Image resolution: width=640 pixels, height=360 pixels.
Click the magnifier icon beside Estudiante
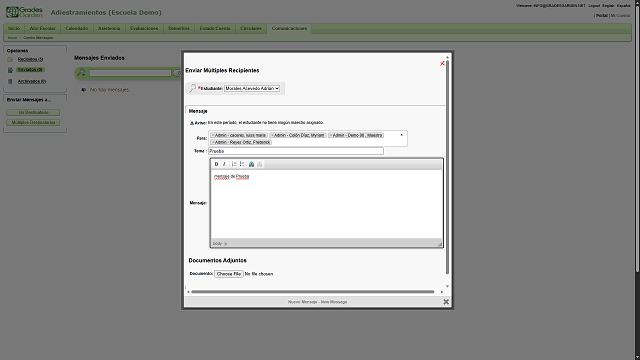tap(192, 88)
